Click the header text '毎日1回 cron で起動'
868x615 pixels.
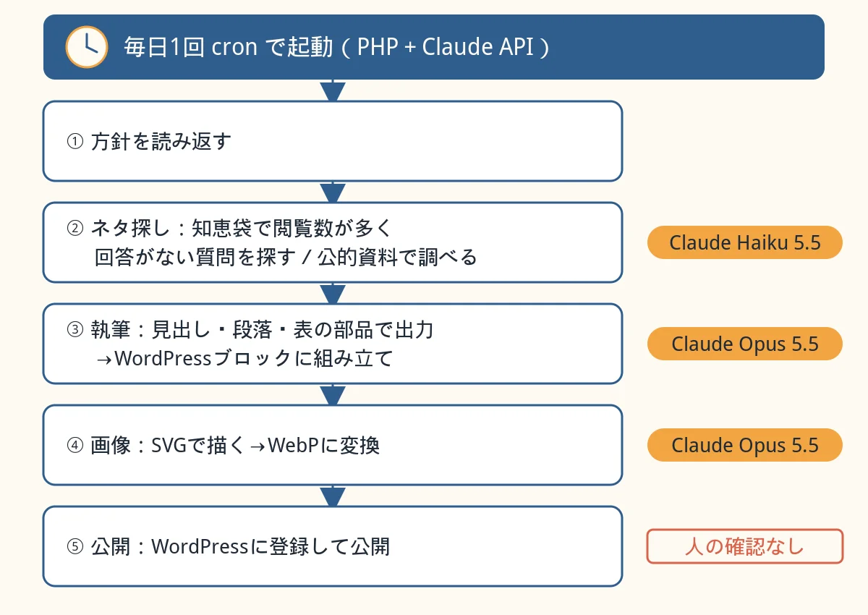pos(229,47)
